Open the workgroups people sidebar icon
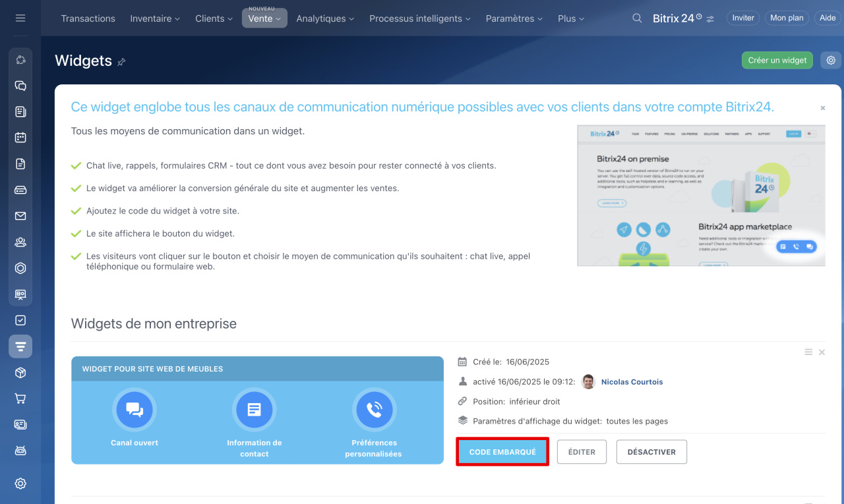 (x=20, y=242)
